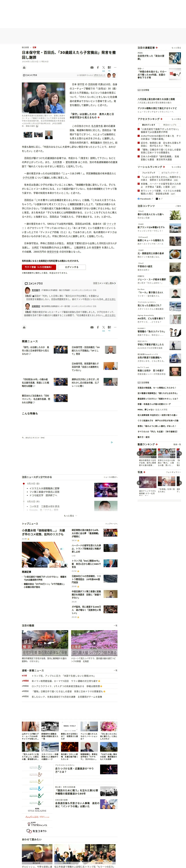This screenshot has width=186, height=868.
Task: Click the Facebook icon below the comment section
Action: click(x=98, y=327)
